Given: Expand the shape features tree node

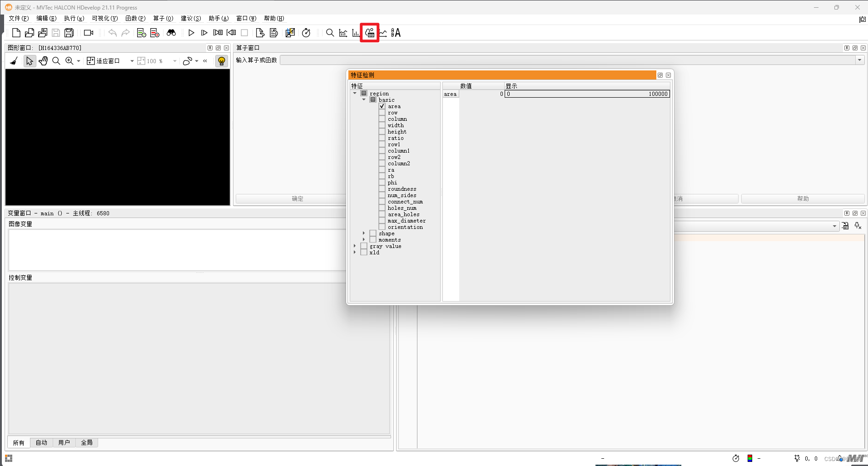Looking at the screenshot, I should click(x=364, y=233).
